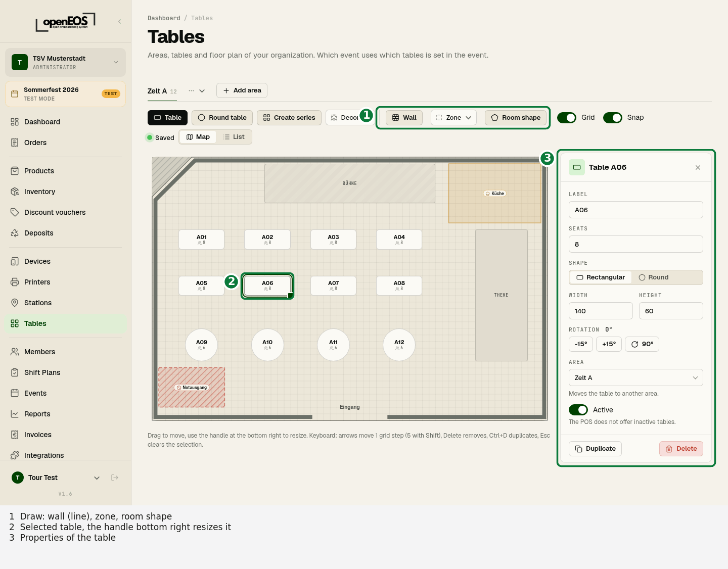Select the Küche zone label
Viewport: 728px width, 569px height.
495,194
